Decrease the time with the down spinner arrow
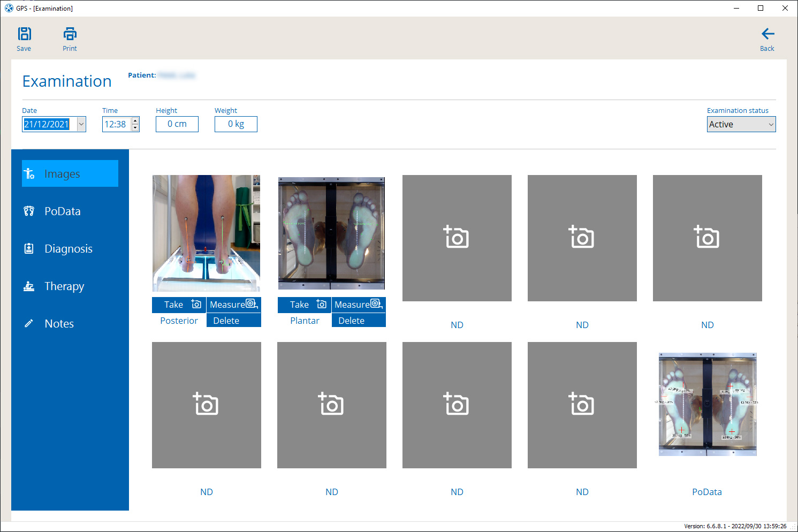 click(135, 128)
